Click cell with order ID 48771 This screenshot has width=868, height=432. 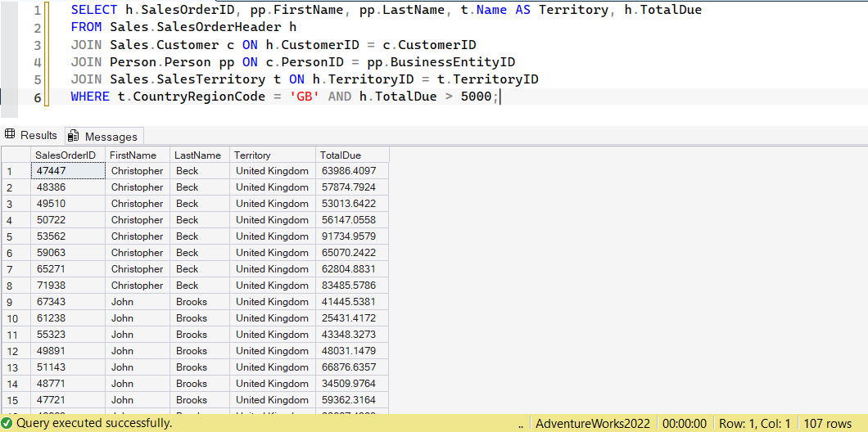(x=68, y=384)
